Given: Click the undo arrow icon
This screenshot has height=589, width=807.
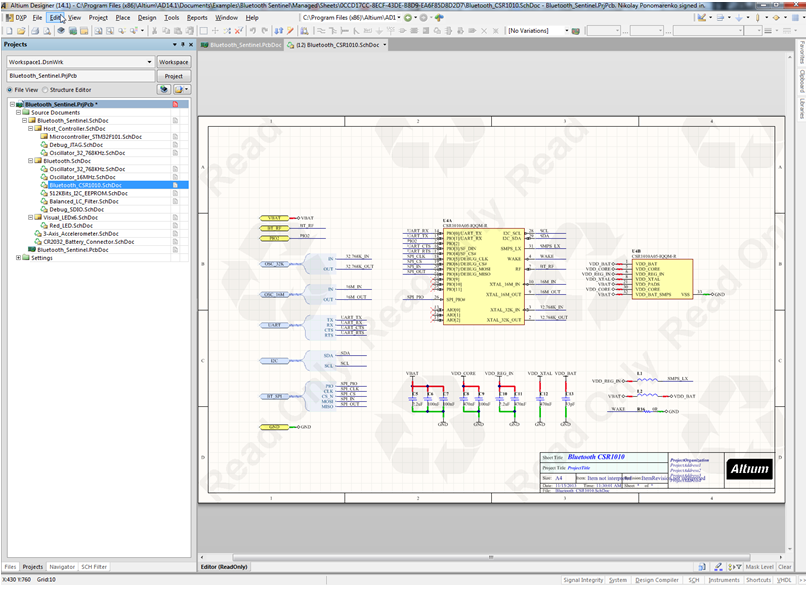Looking at the screenshot, I should click(x=253, y=31).
